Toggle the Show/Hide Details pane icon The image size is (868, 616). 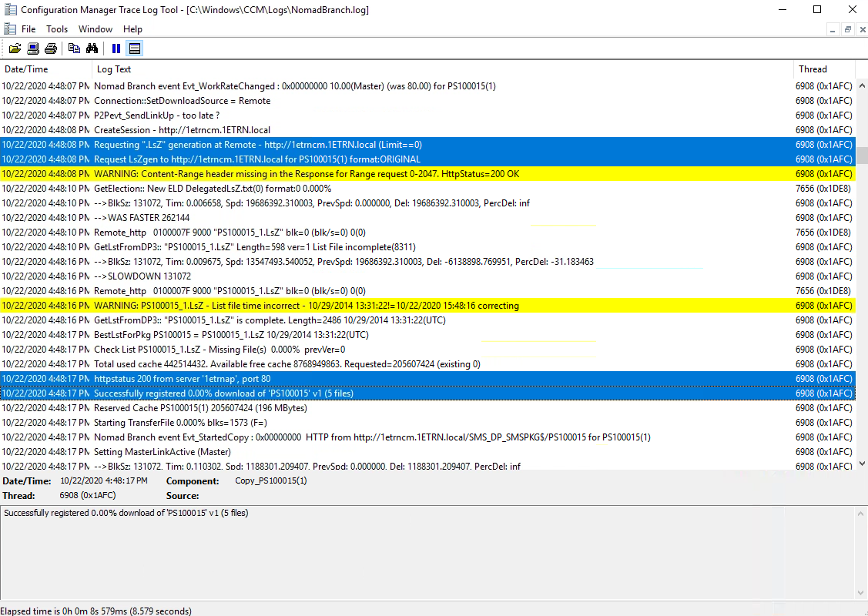coord(135,49)
